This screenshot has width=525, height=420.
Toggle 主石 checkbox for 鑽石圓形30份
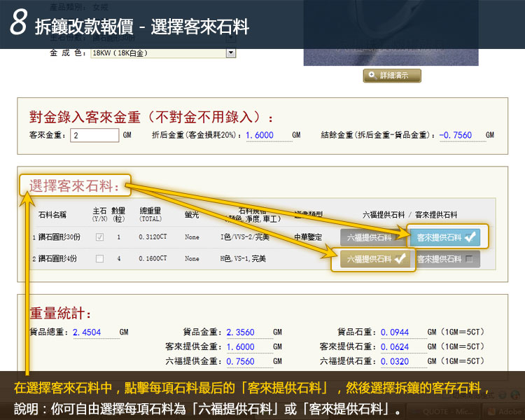pyautogui.click(x=99, y=237)
